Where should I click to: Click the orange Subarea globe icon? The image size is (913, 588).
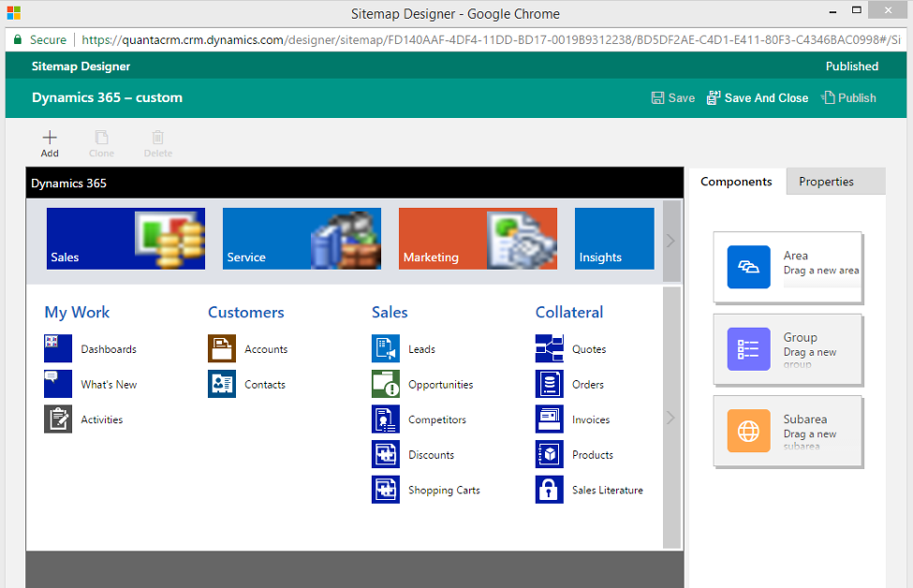[749, 431]
